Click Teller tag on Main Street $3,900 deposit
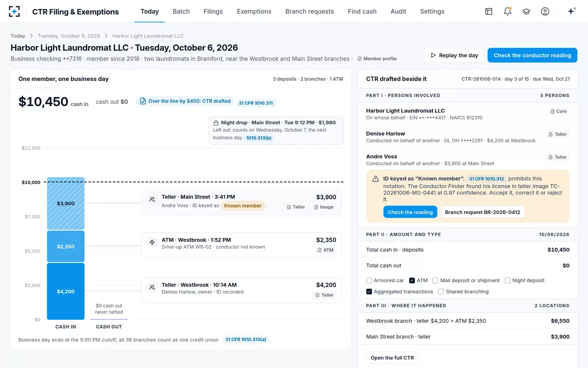Viewport: 588px width, 368px height. 296,207
